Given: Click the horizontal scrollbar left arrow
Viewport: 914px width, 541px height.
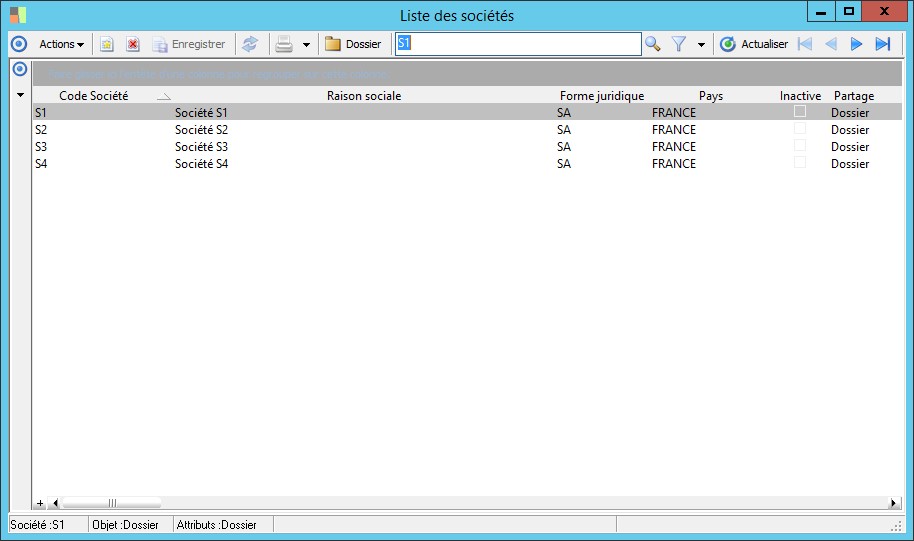Looking at the screenshot, I should [x=55, y=503].
